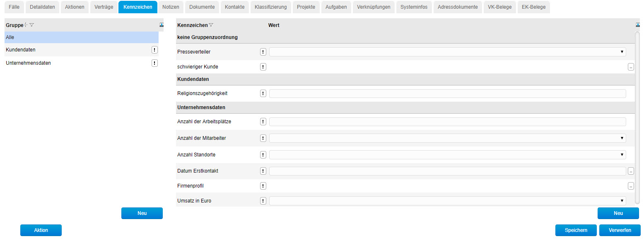
Task: Select the Alle group row
Action: click(82, 37)
